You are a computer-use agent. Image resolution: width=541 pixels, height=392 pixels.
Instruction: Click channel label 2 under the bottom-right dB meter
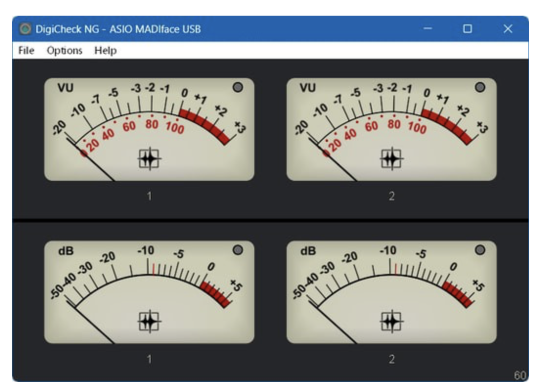(391, 359)
